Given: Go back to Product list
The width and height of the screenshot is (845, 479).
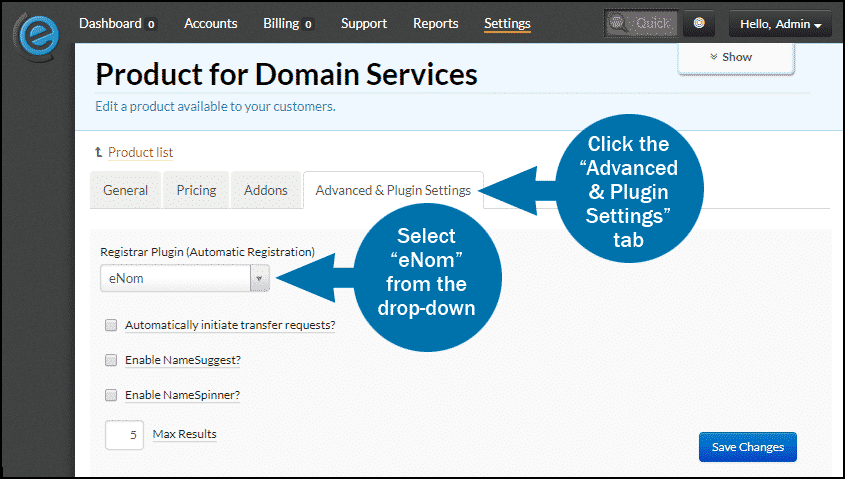Looking at the screenshot, I should tap(140, 152).
